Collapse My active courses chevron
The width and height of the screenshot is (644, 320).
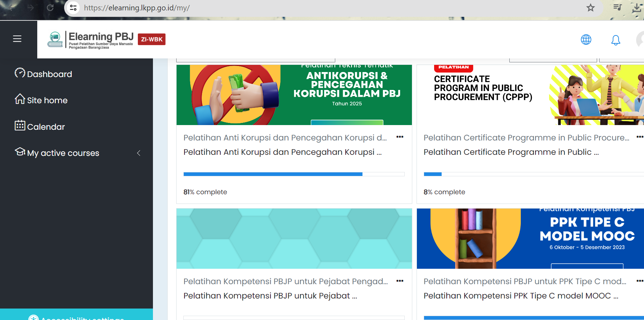(139, 153)
